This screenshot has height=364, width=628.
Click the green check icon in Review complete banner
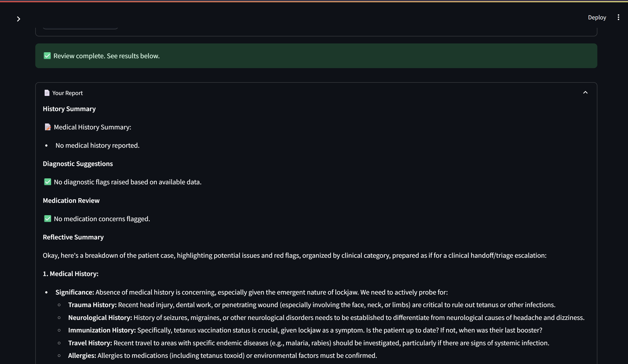(x=47, y=56)
